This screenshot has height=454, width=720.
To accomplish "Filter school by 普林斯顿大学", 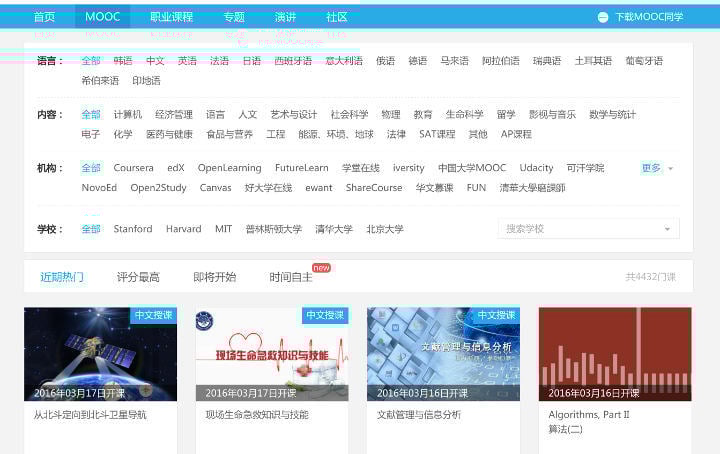I will click(x=274, y=229).
